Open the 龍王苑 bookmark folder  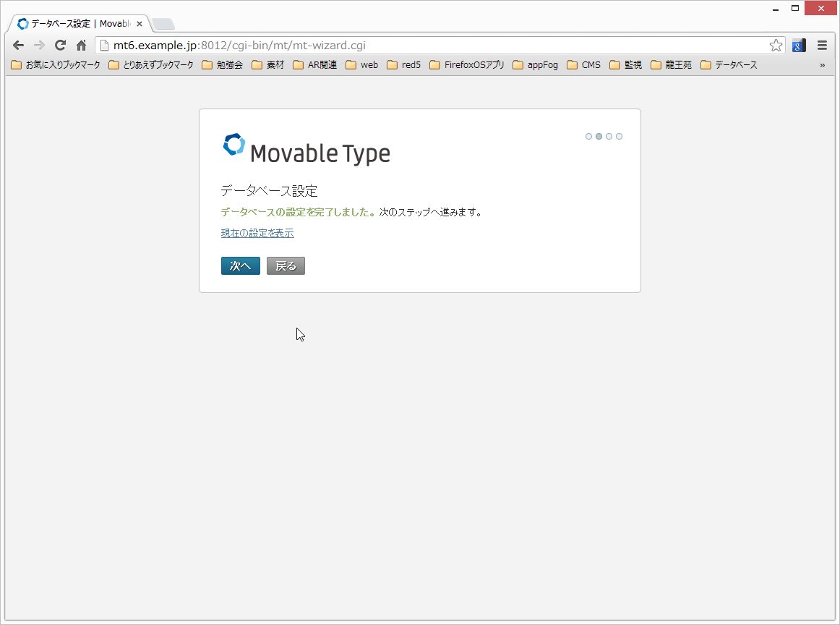pyautogui.click(x=672, y=65)
